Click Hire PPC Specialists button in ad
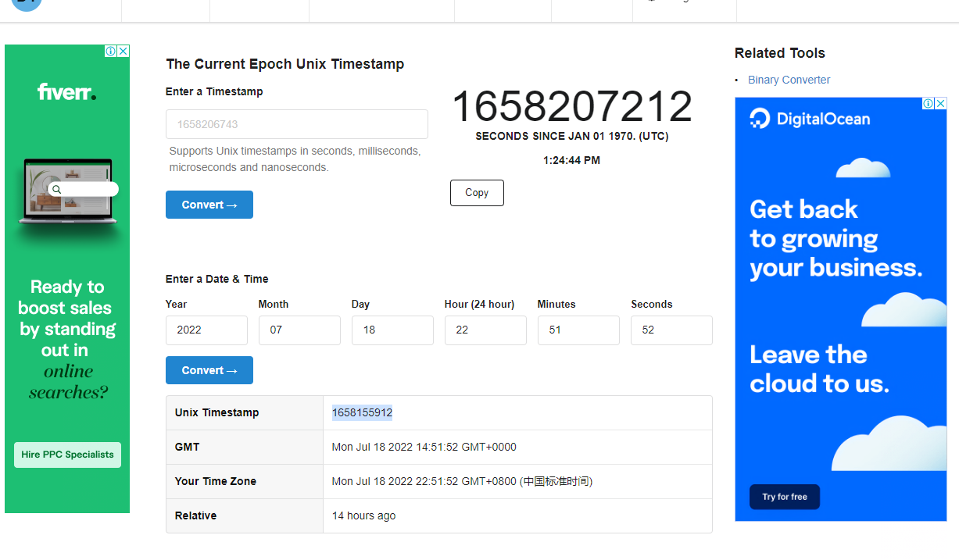The width and height of the screenshot is (959, 560). 67,455
